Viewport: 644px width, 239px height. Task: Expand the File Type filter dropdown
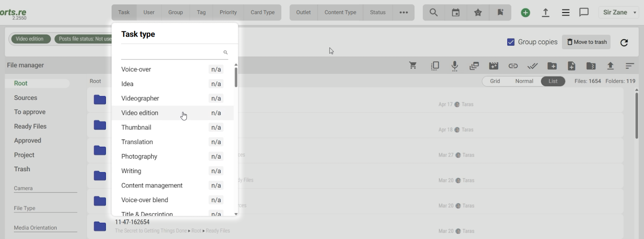point(45,208)
